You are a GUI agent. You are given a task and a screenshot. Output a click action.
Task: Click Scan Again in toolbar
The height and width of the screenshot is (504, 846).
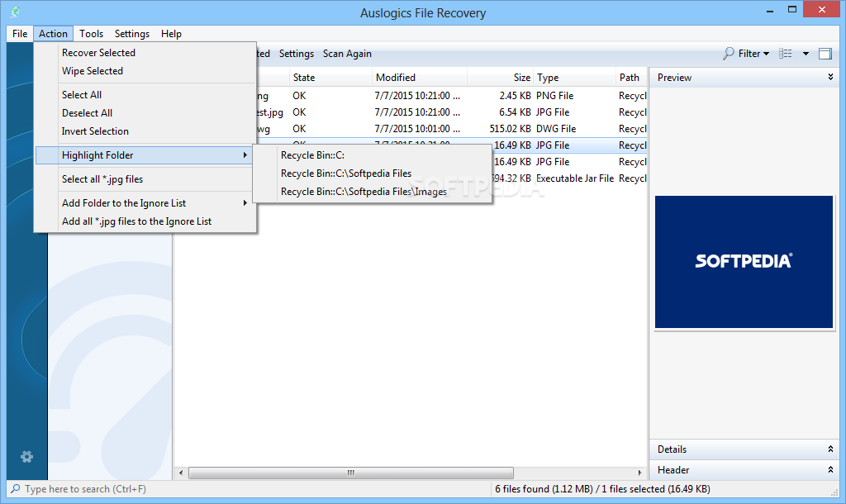(x=347, y=54)
